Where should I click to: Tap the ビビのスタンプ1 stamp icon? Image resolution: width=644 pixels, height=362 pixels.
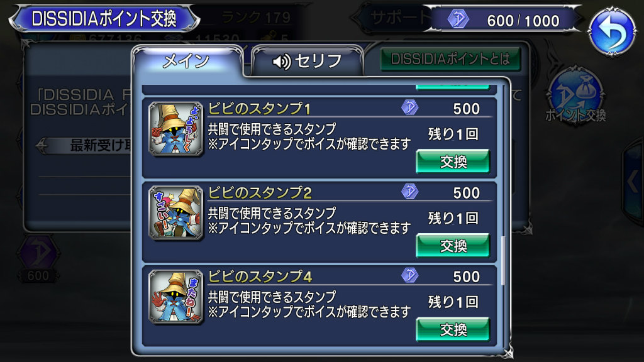pos(176,129)
